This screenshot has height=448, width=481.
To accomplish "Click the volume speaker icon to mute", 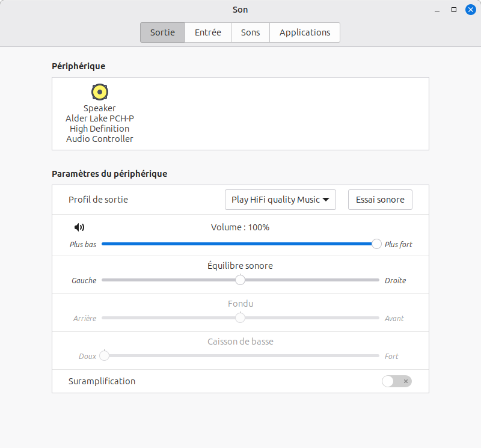I will (79, 227).
